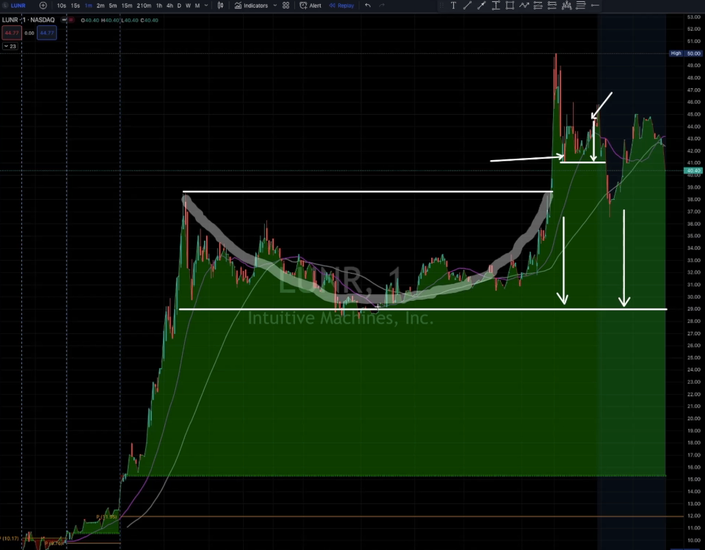Select the vertical measure I-beam tool

tap(495, 5)
